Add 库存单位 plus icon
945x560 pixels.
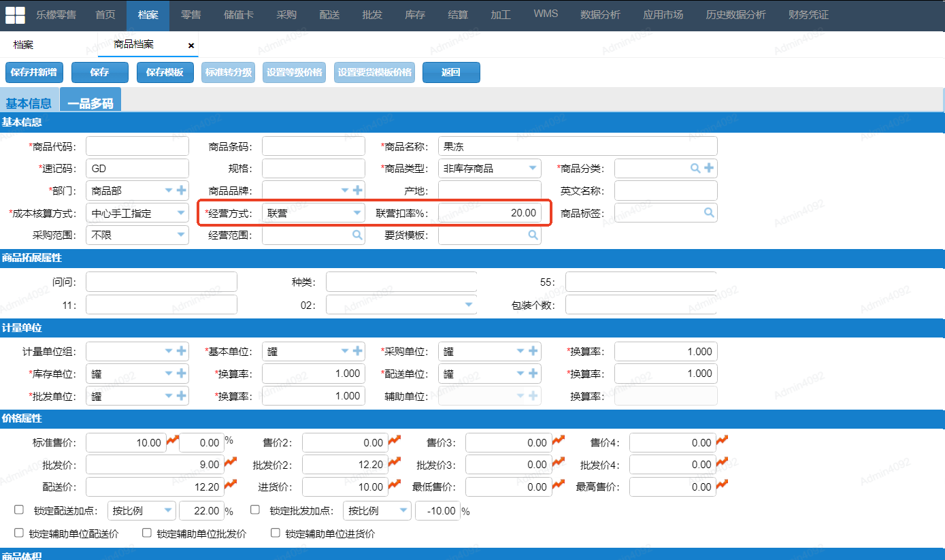click(x=181, y=373)
